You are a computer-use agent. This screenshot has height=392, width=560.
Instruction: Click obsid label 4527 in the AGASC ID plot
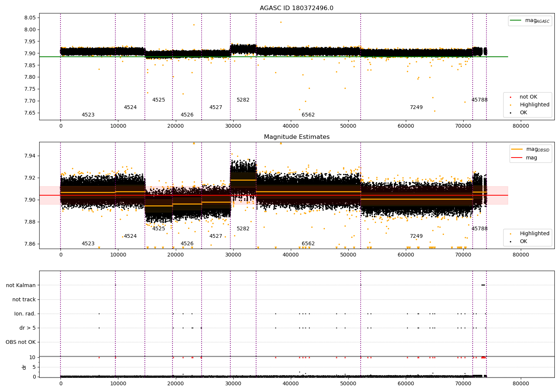point(216,108)
